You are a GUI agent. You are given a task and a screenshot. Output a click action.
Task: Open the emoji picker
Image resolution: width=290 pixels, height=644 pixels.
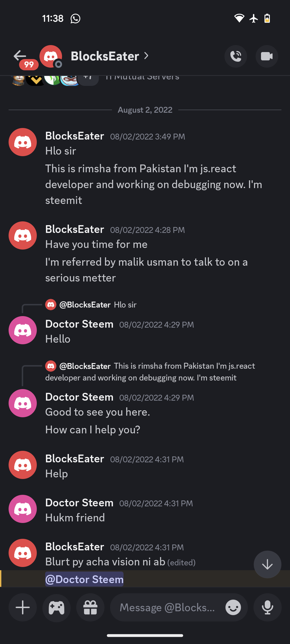[x=233, y=607]
